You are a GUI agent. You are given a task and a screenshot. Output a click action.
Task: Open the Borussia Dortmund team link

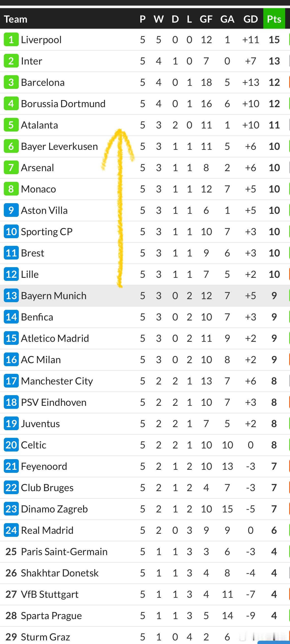tap(63, 104)
